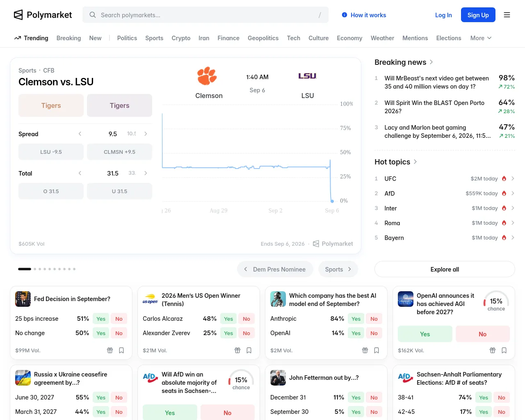The width and height of the screenshot is (525, 420).
Task: Click Total previous line chevron
Action: [80, 173]
